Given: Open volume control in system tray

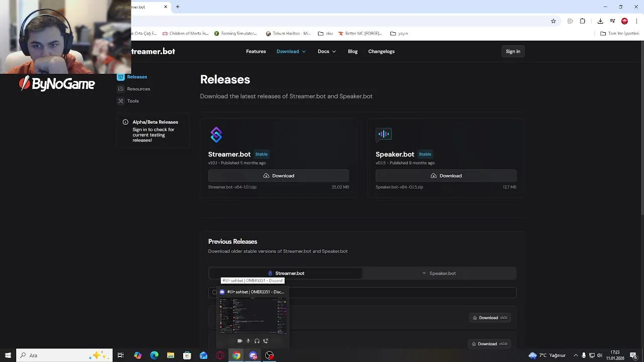Looking at the screenshot, I should pyautogui.click(x=600, y=355).
